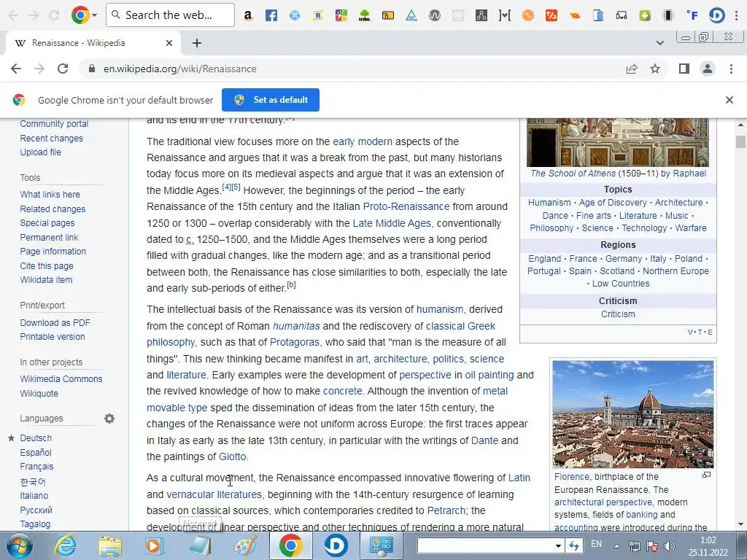Reload the Wikipedia page
Viewport: 747px width, 560px height.
63,69
